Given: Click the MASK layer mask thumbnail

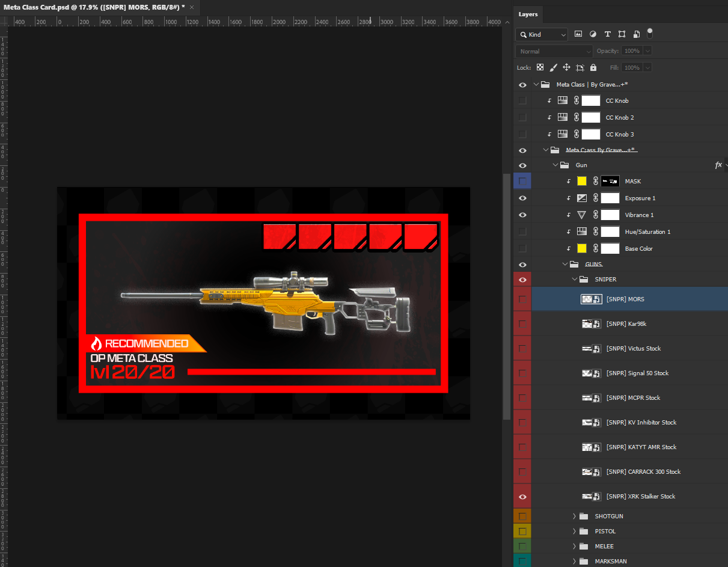Looking at the screenshot, I should tap(610, 181).
